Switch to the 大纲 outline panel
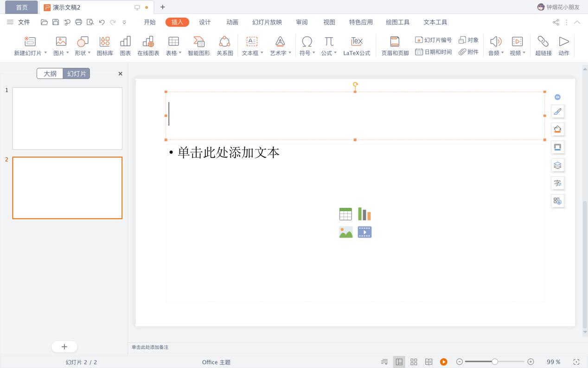Image resolution: width=588 pixels, height=368 pixels. tap(50, 73)
